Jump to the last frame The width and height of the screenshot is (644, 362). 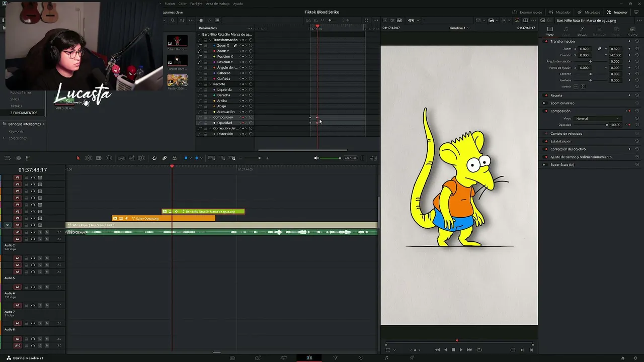pos(469,350)
